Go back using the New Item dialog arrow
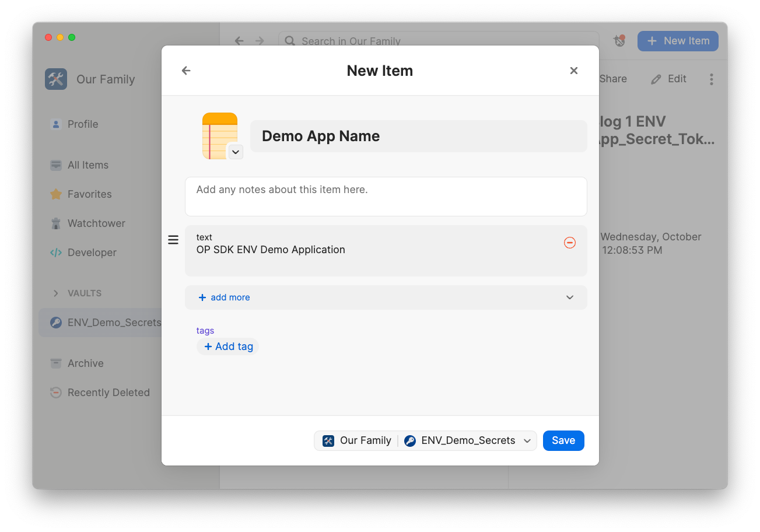The image size is (760, 532). 185,70
